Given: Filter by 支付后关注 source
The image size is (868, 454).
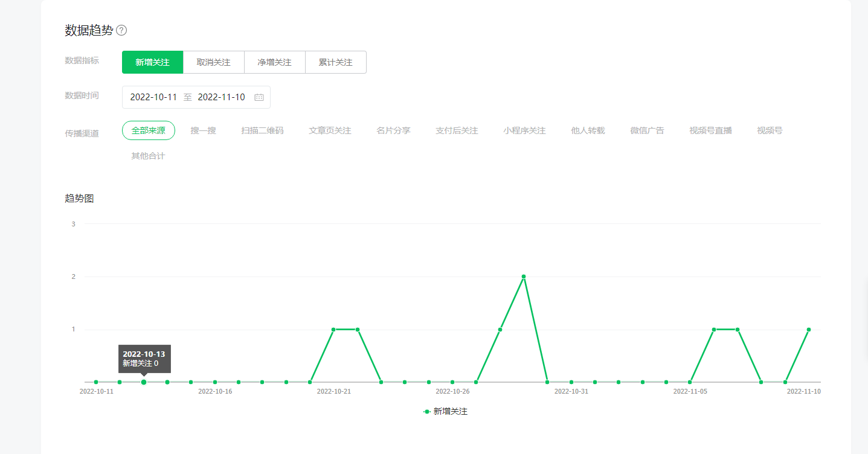Looking at the screenshot, I should pos(457,130).
